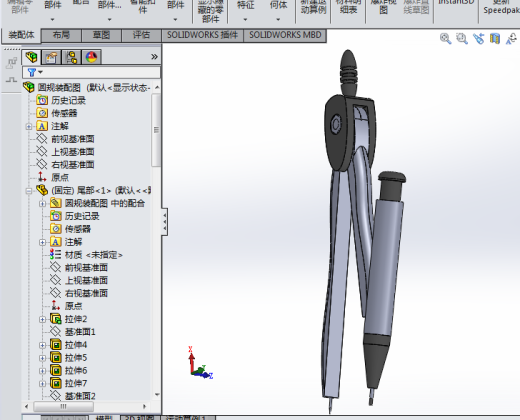Viewport: 520px width, 420px height.
Task: Click the Speedpak update ribbon button
Action: pos(500,7)
